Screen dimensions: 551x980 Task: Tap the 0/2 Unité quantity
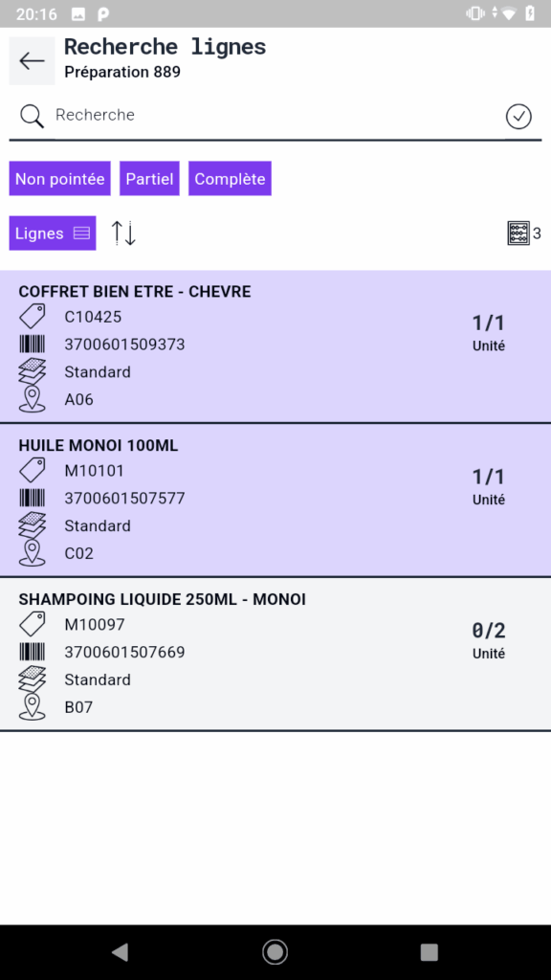point(489,640)
